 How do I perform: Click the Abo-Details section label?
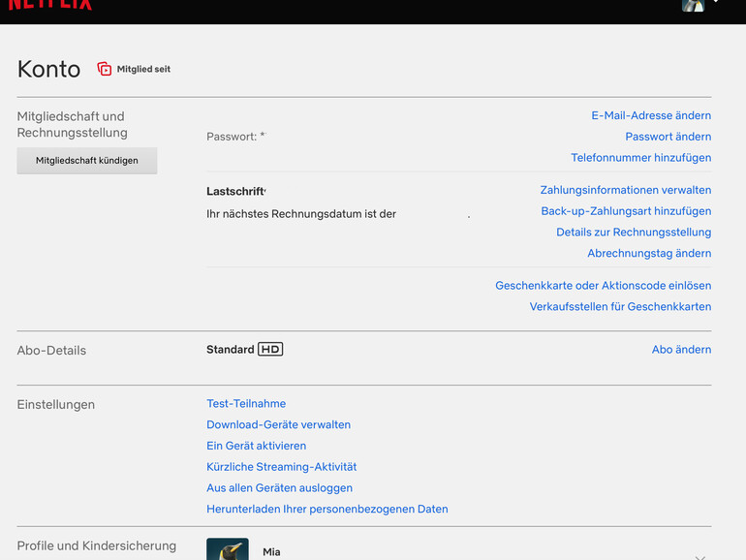pos(52,351)
